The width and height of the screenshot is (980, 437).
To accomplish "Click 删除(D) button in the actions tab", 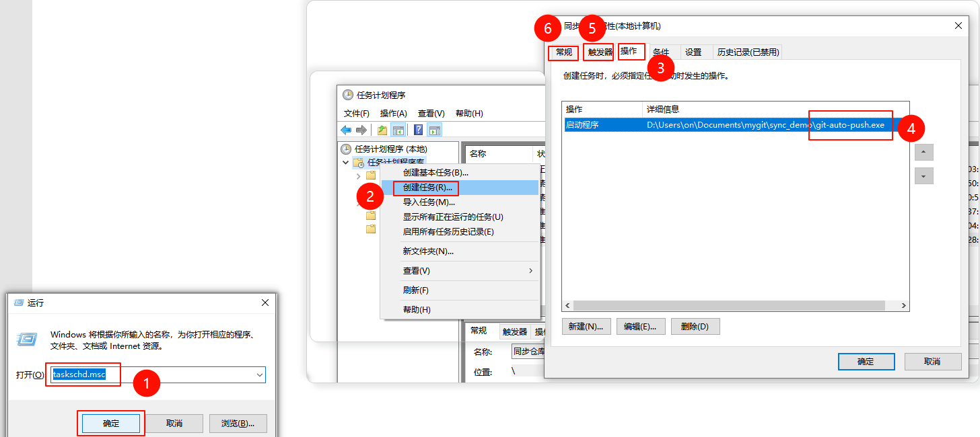I will pyautogui.click(x=695, y=327).
